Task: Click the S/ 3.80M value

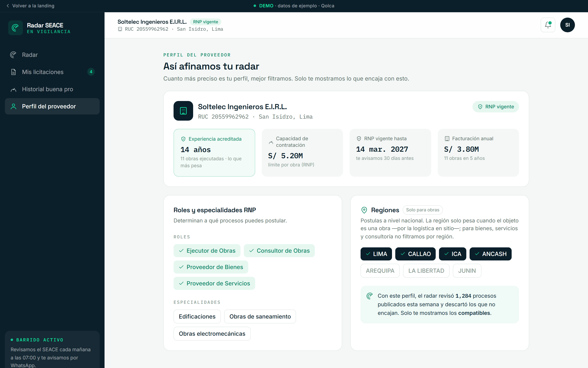Action: [x=461, y=149]
